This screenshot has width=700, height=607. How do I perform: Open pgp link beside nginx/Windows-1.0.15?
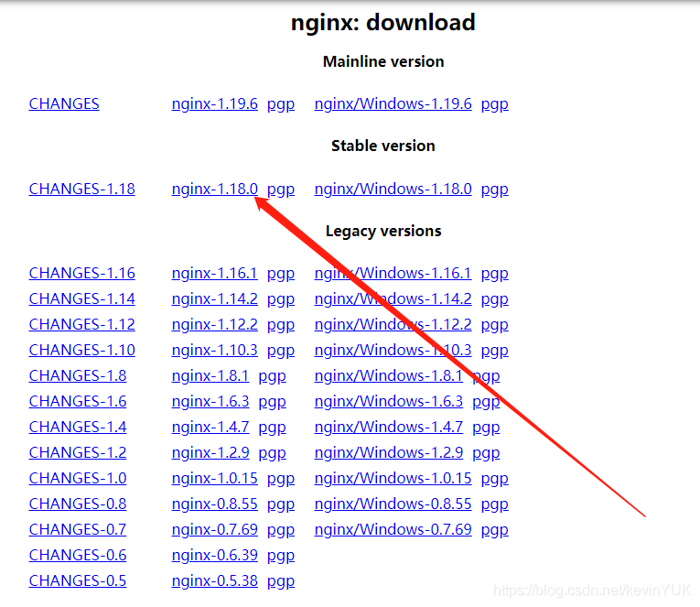pos(495,479)
